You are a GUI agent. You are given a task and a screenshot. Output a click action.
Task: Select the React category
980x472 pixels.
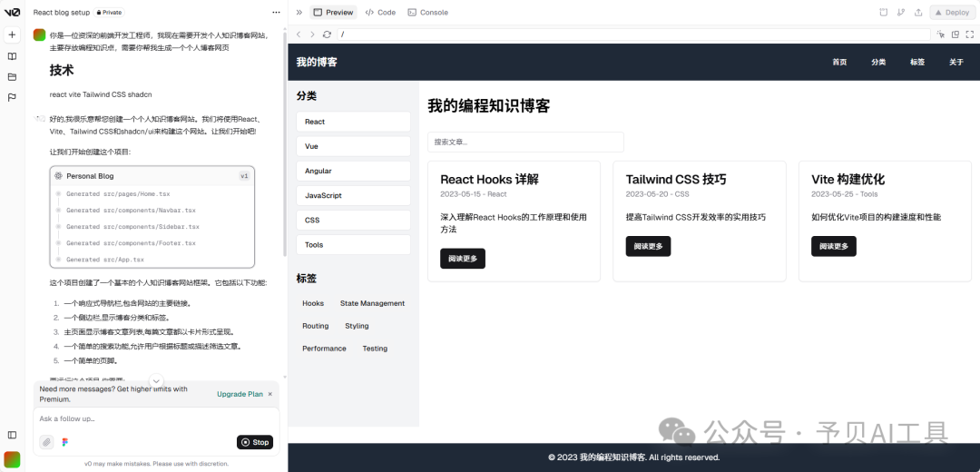353,122
